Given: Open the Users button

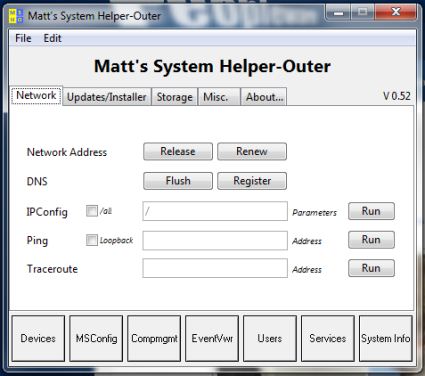Looking at the screenshot, I should click(x=270, y=339).
